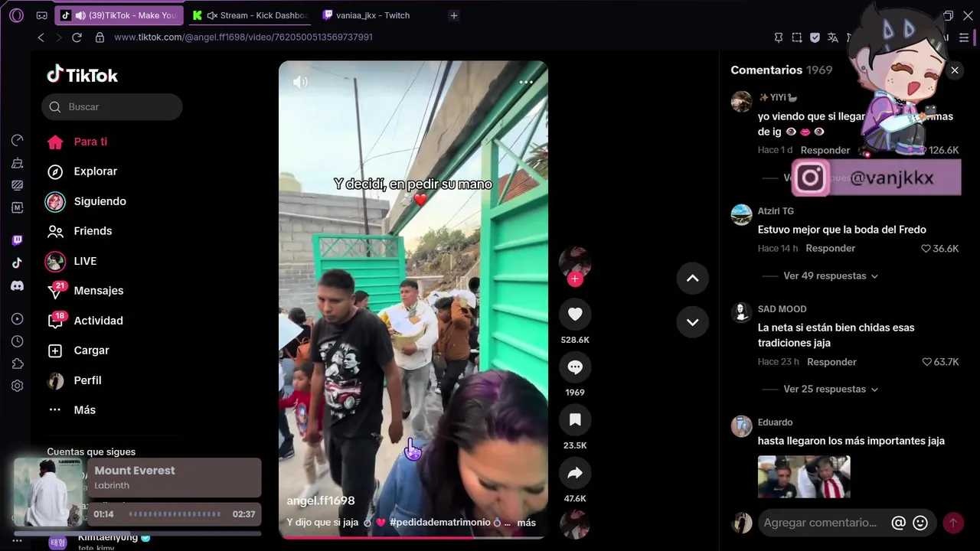The image size is (980, 551).
Task: Like Atzirl TG's comment
Action: [x=926, y=249]
